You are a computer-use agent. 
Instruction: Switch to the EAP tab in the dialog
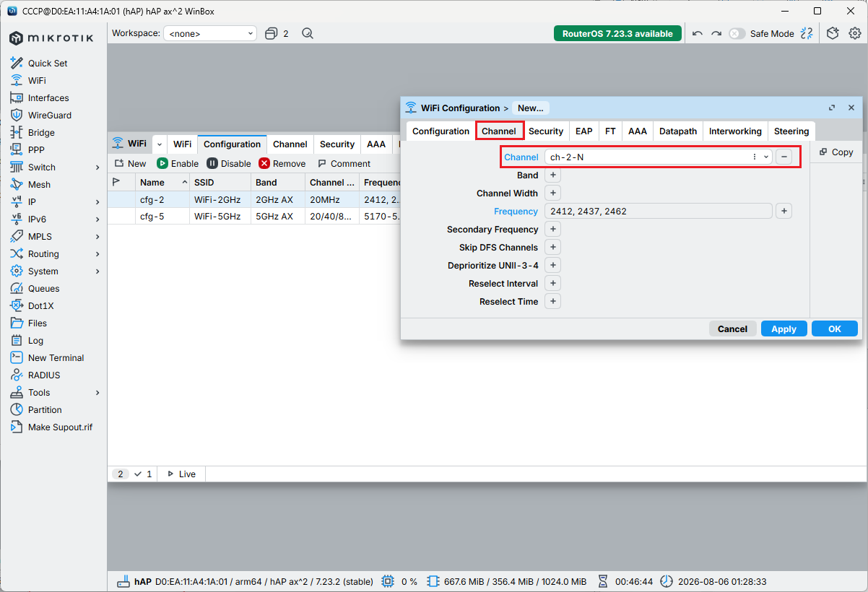pos(583,131)
